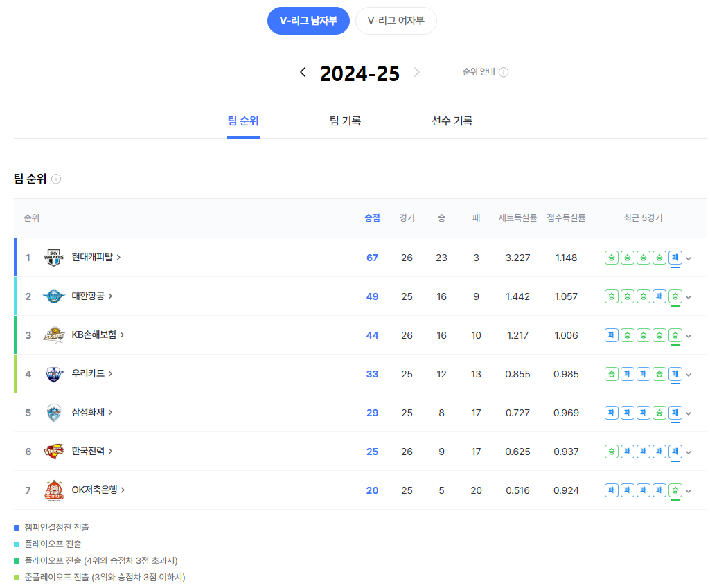Screen dimensions: 710x588
Task: Expand OK저축은행's recent matches details
Action: pyautogui.click(x=687, y=490)
